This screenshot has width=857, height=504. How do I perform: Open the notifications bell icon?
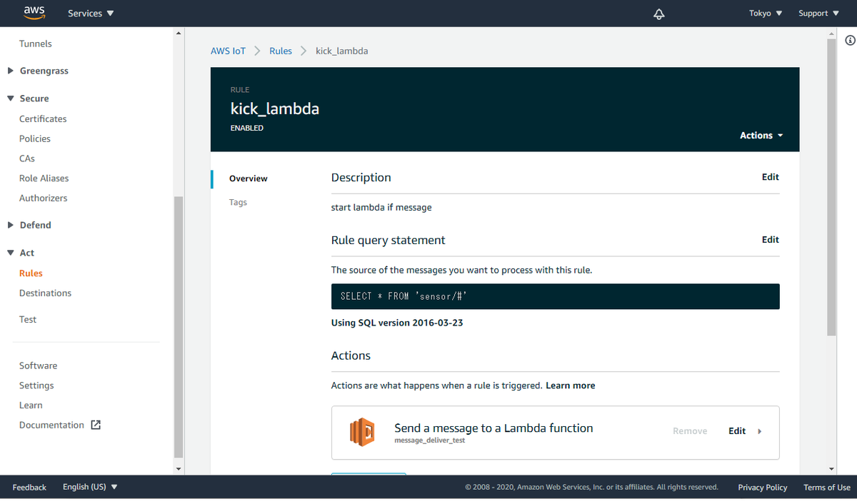(x=659, y=14)
